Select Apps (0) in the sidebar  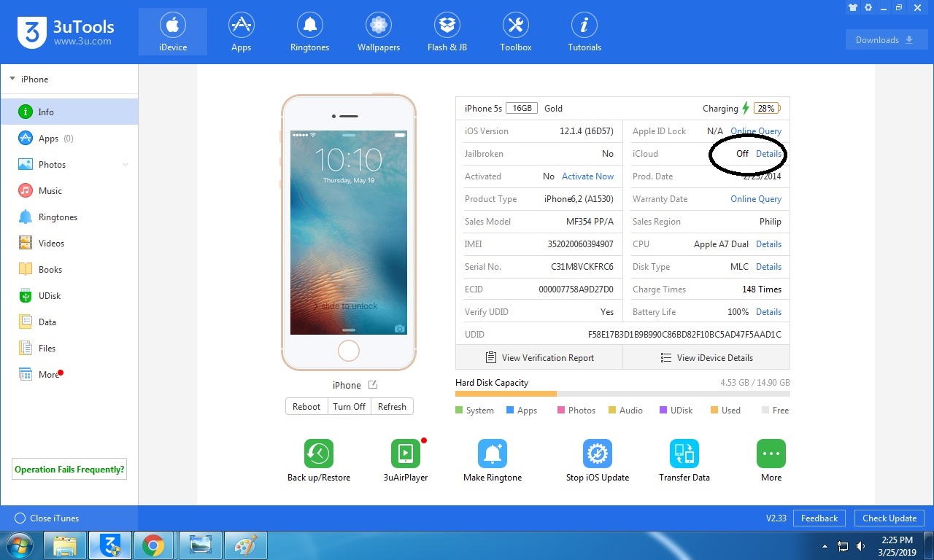point(69,138)
